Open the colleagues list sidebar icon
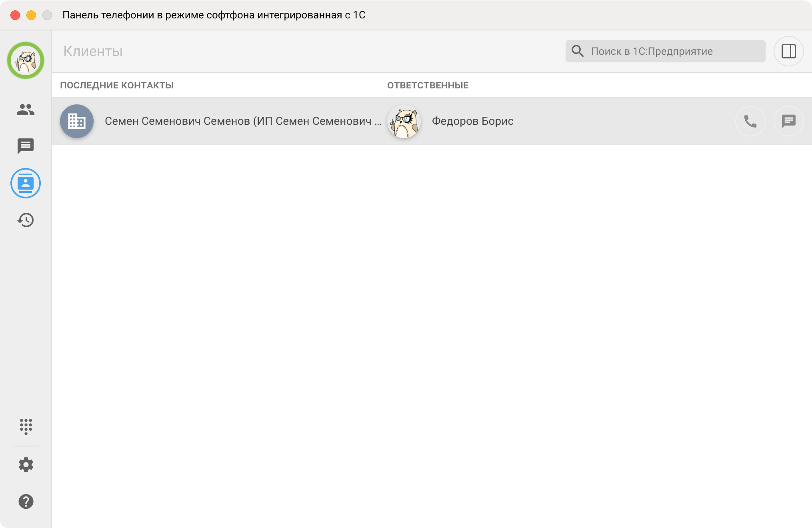 pyautogui.click(x=26, y=110)
